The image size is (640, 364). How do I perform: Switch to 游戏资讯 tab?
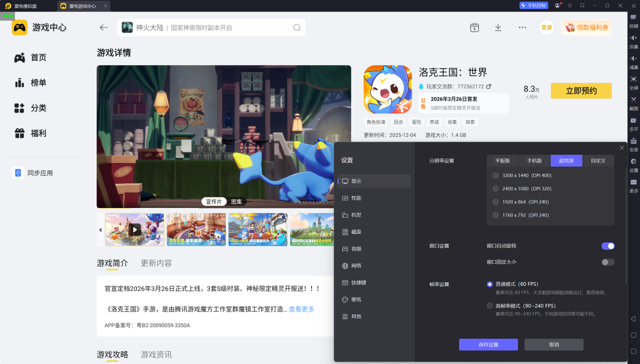point(156,354)
